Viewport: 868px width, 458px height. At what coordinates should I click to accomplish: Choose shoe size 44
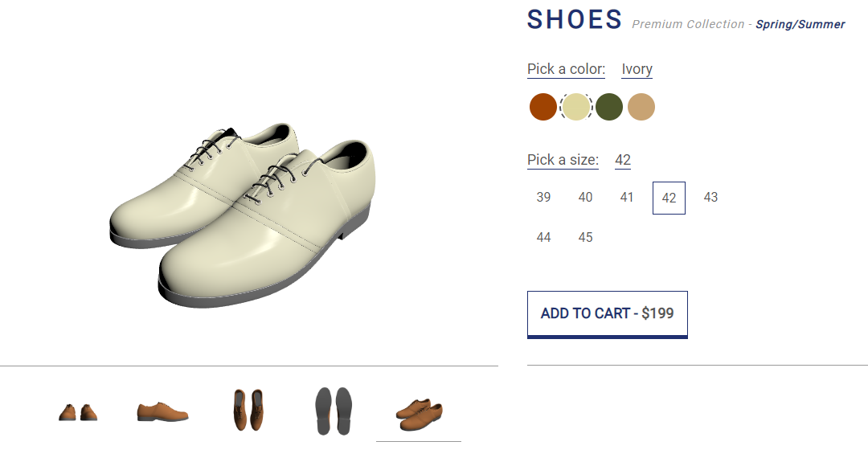point(544,238)
